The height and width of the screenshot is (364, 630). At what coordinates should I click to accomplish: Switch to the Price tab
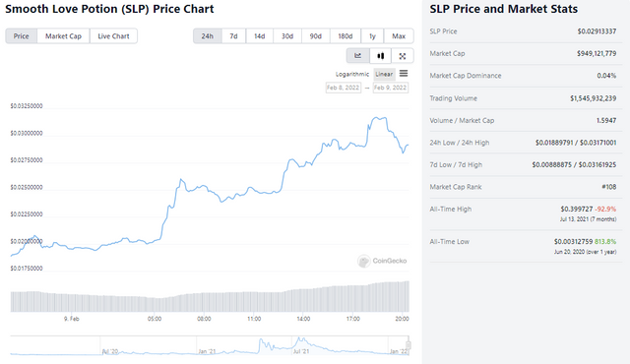tap(22, 36)
